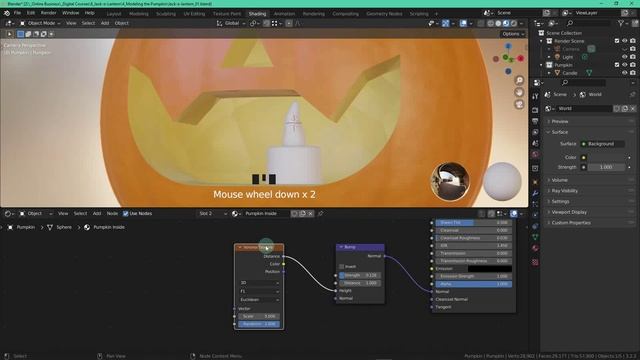Hide the Render Scene collection via eye
640x360 pixels.
624,41
